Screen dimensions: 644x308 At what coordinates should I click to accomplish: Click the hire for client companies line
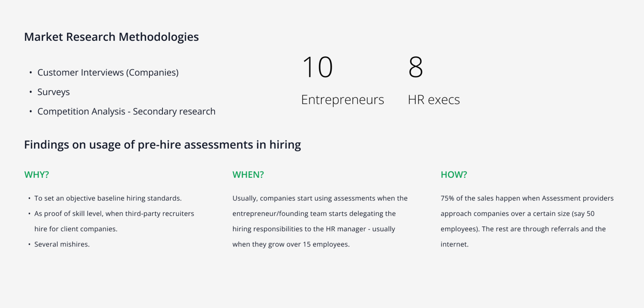(76, 229)
